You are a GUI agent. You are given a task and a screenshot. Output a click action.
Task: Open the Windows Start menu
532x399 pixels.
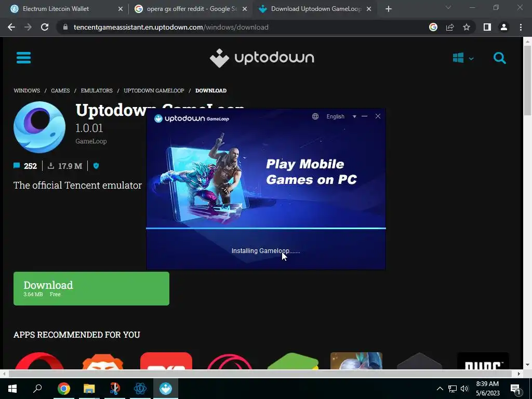coord(12,389)
